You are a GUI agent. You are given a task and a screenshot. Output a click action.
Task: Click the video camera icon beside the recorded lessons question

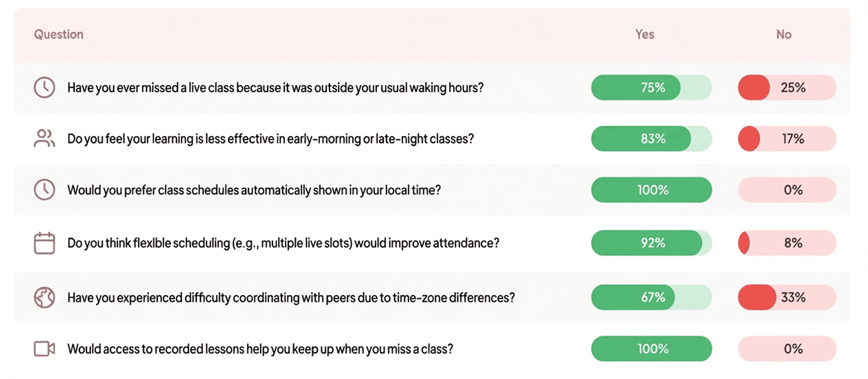(x=44, y=349)
